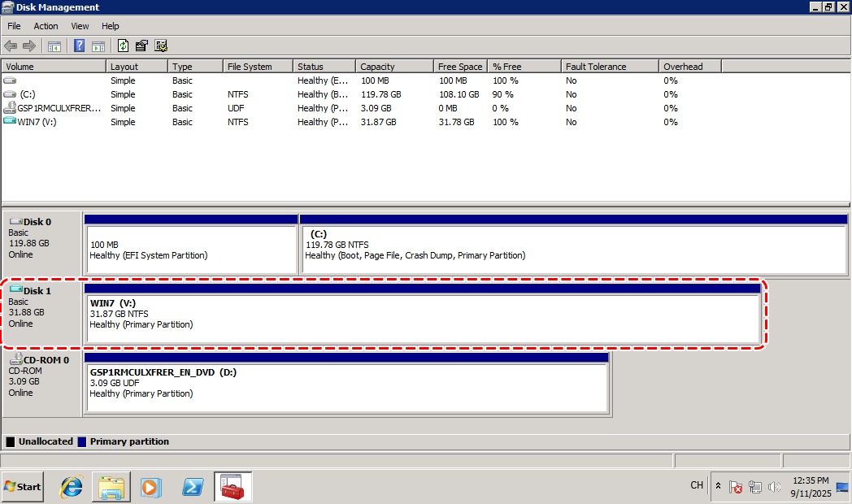The height and width of the screenshot is (504, 852).
Task: Show hidden system tray icons
Action: point(718,486)
